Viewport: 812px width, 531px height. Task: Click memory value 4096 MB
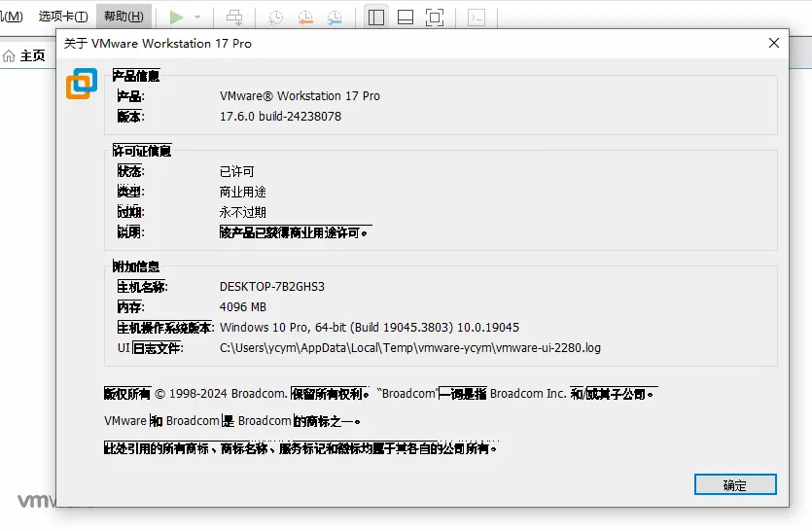[x=243, y=307]
